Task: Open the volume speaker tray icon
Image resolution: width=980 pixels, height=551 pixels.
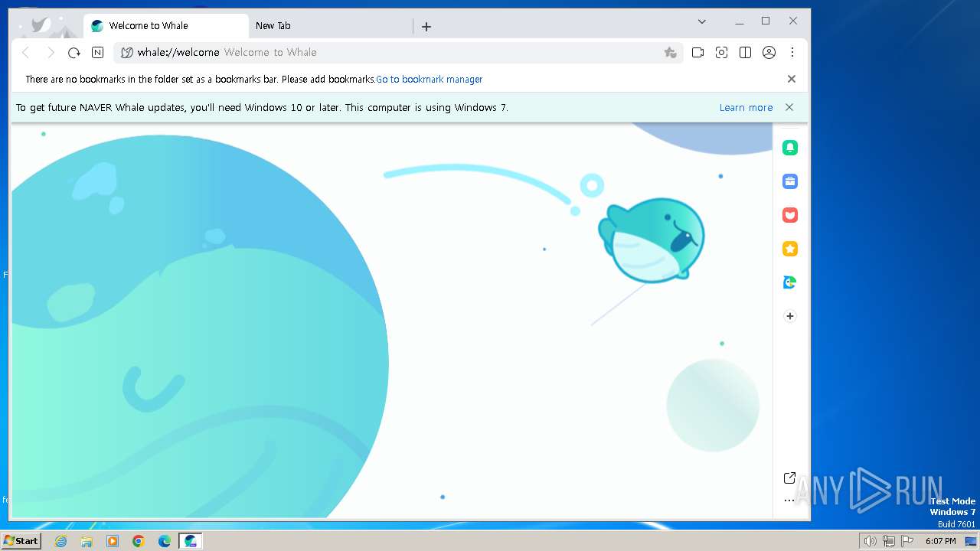Action: tap(871, 541)
